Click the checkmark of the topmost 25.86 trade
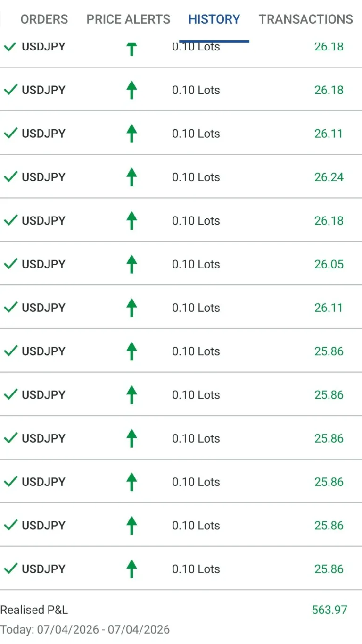This screenshot has height=644, width=362. pyautogui.click(x=10, y=351)
